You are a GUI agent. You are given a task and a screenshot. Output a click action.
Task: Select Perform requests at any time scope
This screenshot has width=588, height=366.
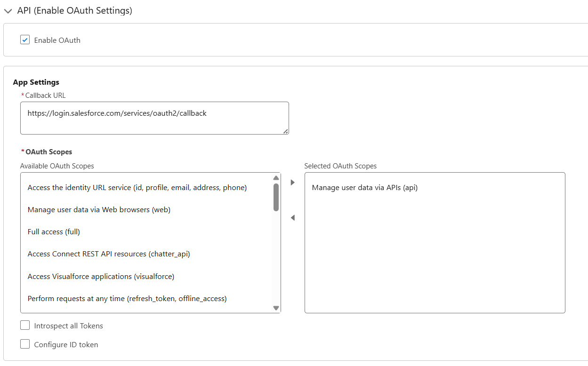[x=127, y=298]
